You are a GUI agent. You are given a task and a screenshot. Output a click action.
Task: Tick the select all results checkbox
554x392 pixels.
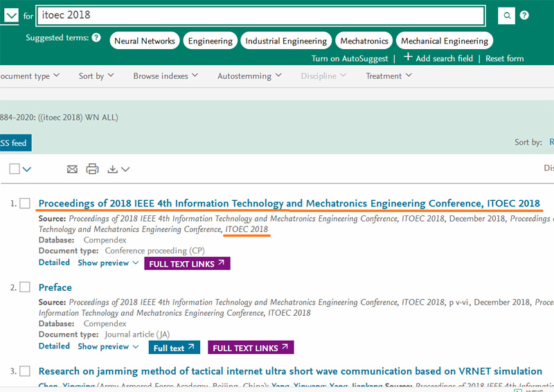[15, 169]
